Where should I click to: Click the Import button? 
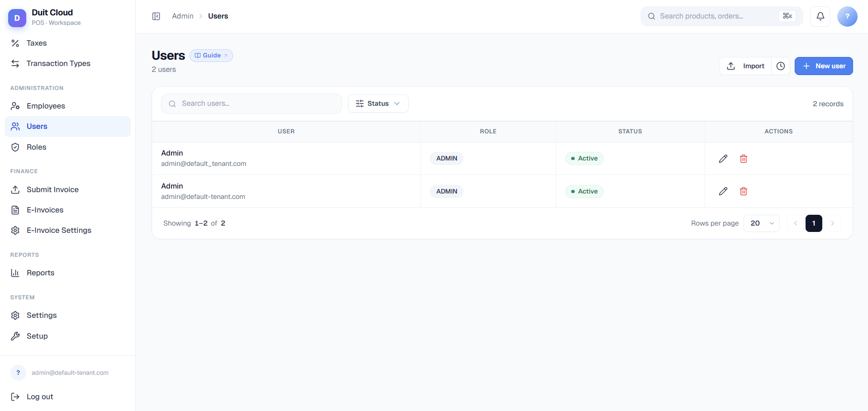click(x=745, y=66)
